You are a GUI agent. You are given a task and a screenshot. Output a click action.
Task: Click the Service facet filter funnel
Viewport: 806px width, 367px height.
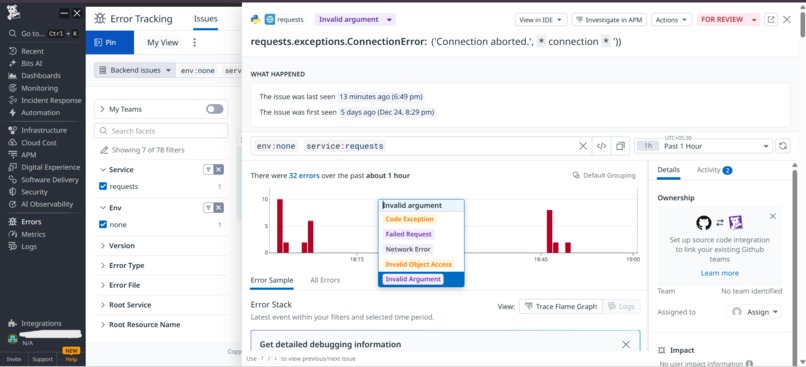[208, 170]
